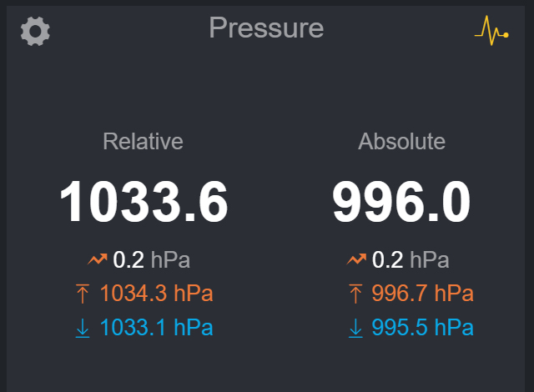Screen dimensions: 534x392
Task: Click the absolute daily high up-arrow icon
Action: [x=356, y=294]
